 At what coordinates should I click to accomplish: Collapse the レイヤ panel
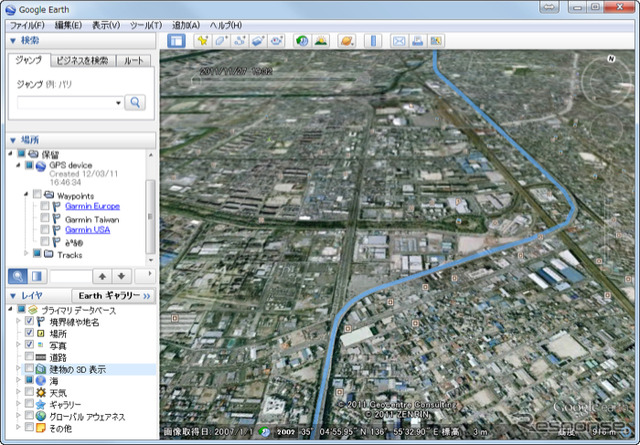(13, 296)
